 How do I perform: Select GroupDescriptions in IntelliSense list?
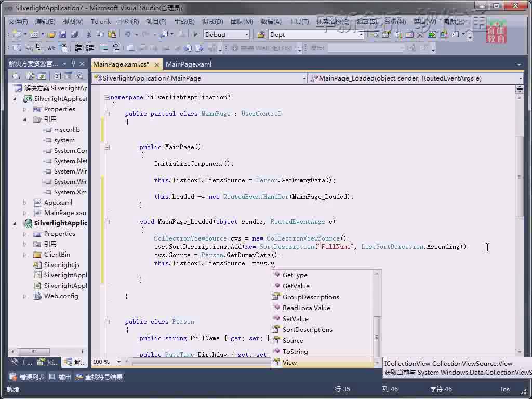[322, 297]
